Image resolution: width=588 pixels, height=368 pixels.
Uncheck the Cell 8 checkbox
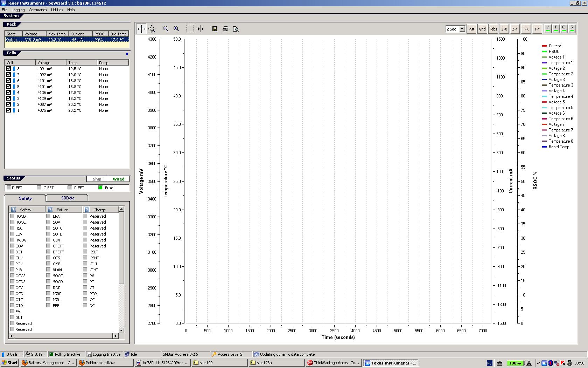[x=9, y=69]
